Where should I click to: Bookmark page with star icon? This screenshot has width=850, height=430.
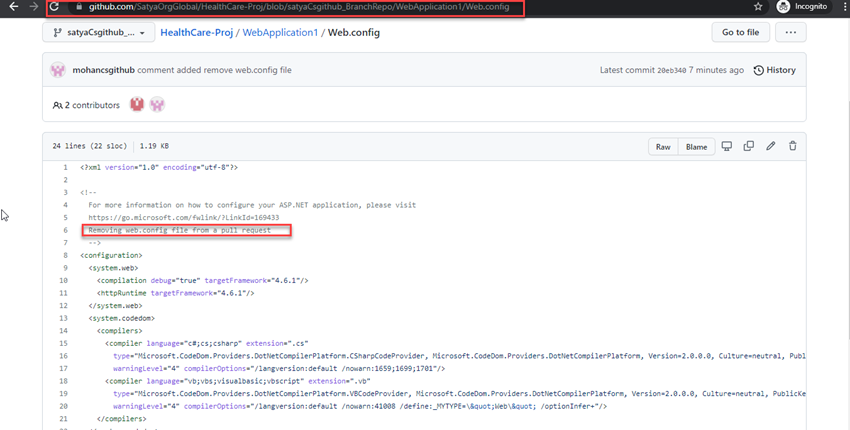point(758,7)
